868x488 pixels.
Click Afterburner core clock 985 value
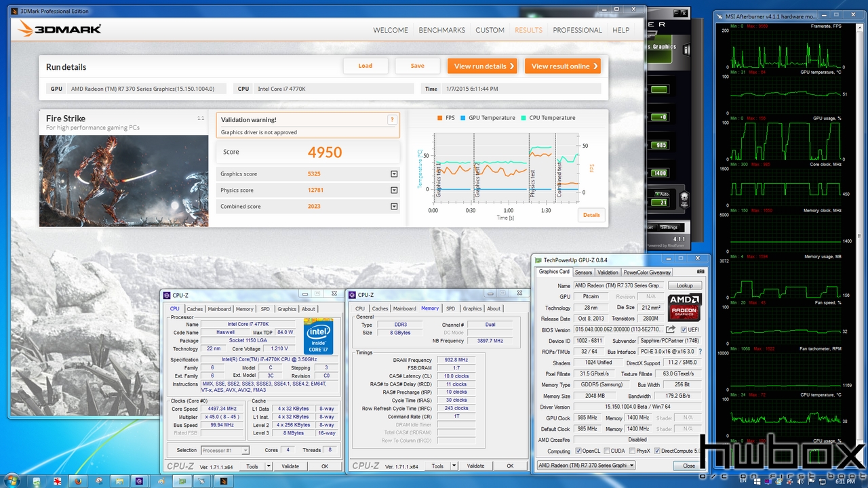pyautogui.click(x=660, y=146)
